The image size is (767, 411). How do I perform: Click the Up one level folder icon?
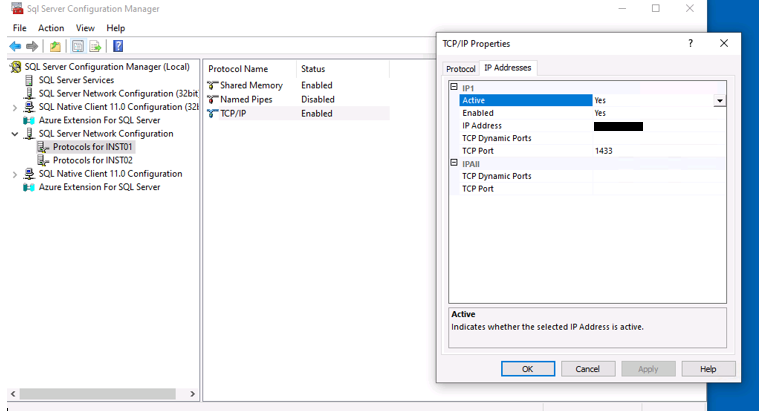click(x=55, y=46)
